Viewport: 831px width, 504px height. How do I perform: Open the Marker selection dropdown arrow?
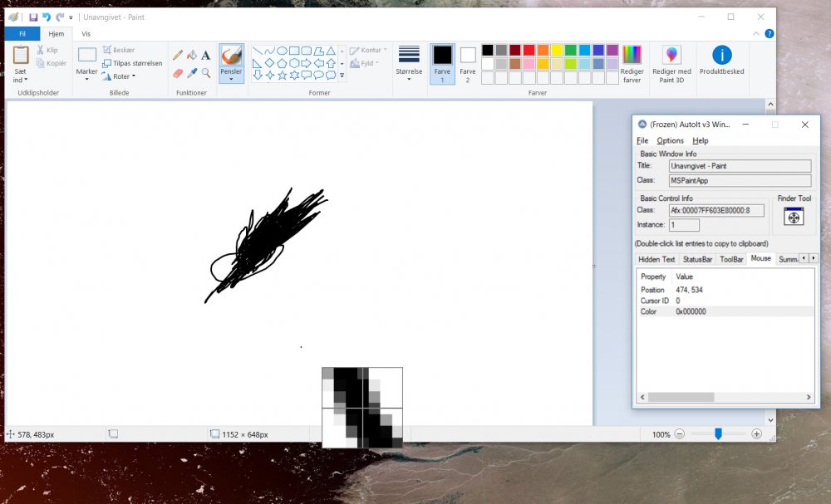point(86,80)
